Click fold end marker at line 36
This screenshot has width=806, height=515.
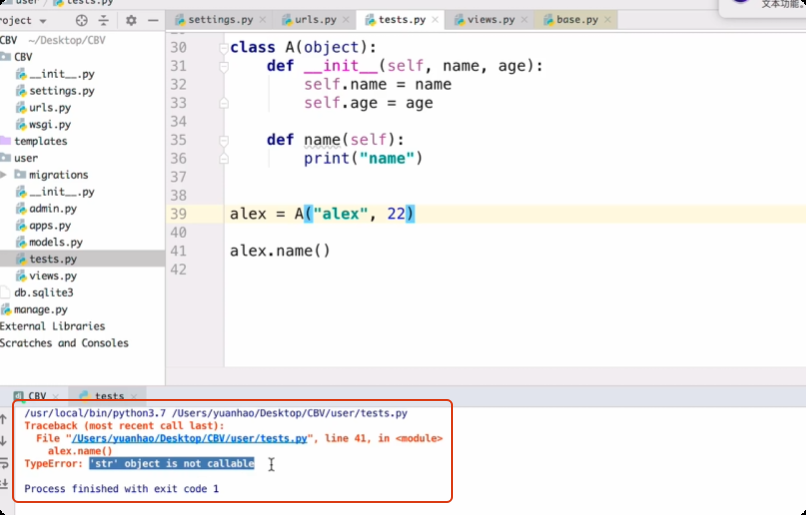pos(224,159)
